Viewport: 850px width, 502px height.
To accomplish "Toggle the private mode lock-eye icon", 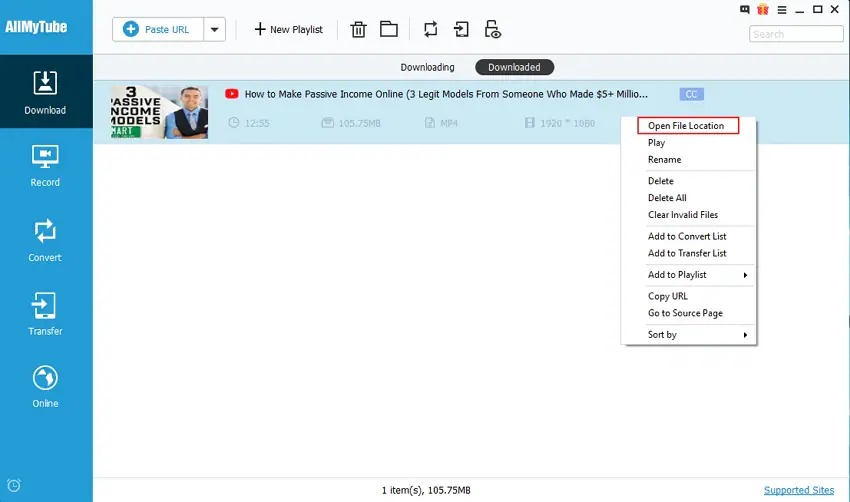I will [492, 29].
